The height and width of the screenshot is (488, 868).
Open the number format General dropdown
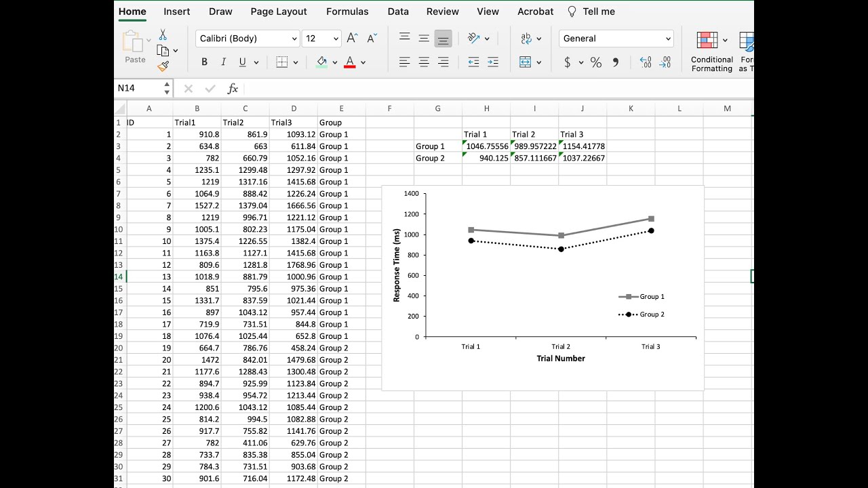click(x=669, y=39)
